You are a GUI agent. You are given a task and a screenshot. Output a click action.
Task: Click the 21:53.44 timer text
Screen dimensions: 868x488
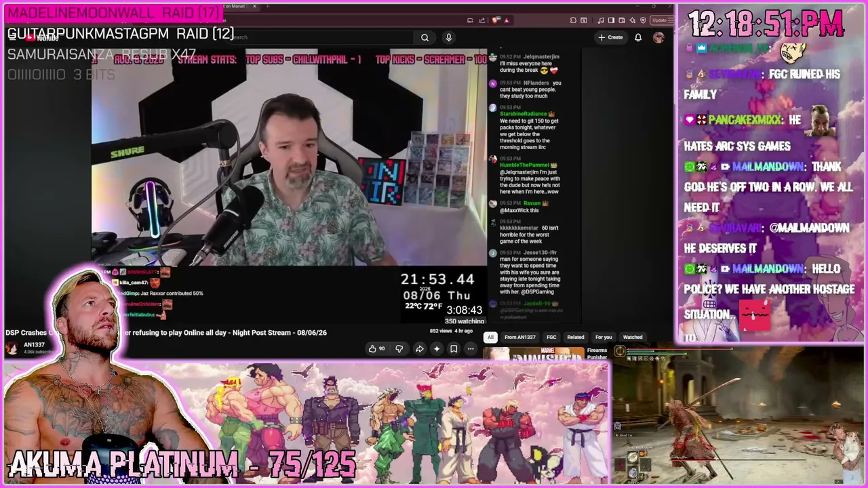[437, 279]
